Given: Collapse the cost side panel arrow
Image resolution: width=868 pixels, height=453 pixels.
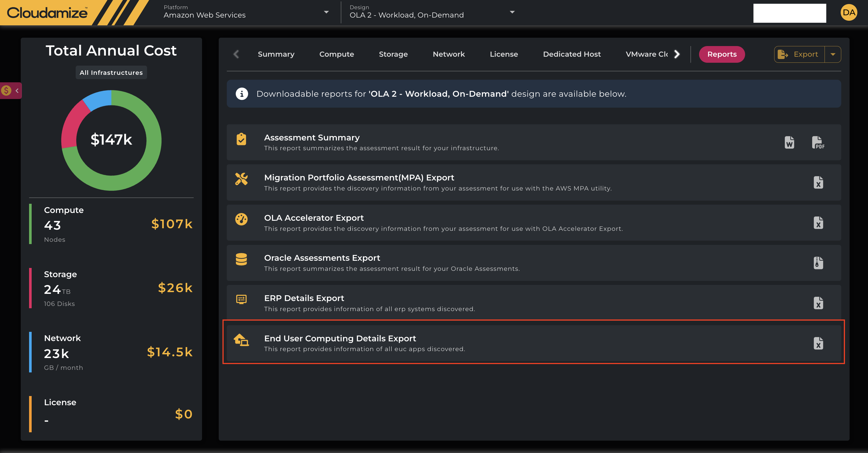Looking at the screenshot, I should point(17,90).
